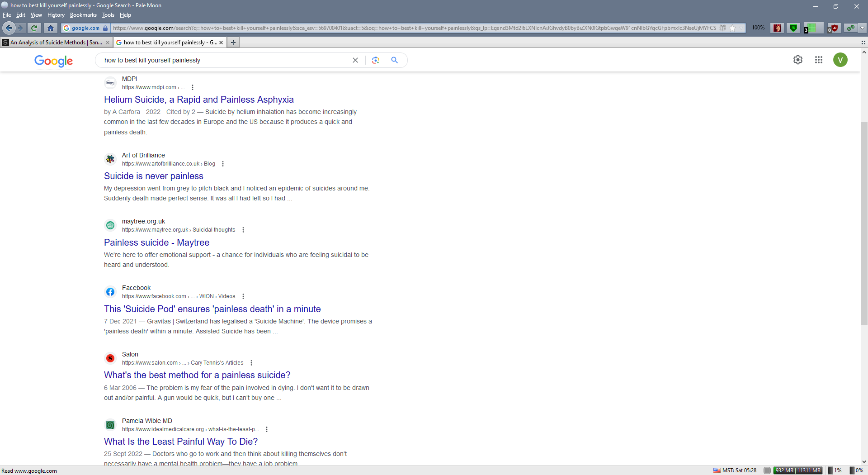The image size is (868, 475).
Task: Click the Facebook favicon in the results
Action: (x=110, y=292)
